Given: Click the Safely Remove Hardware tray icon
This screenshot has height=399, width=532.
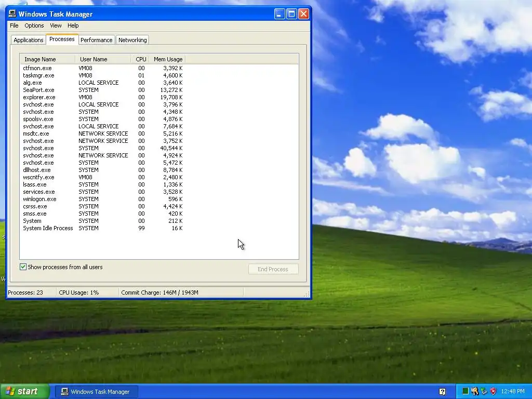Looking at the screenshot, I should pos(484,391).
